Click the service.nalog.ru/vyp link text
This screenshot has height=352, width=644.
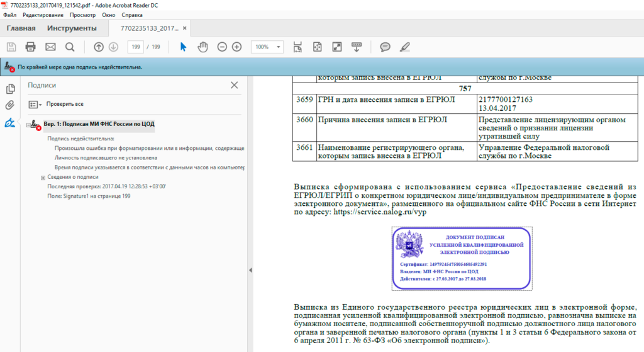(x=380, y=212)
